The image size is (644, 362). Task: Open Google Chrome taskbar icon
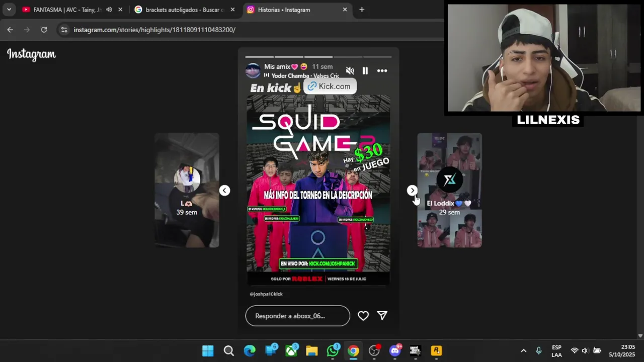354,351
